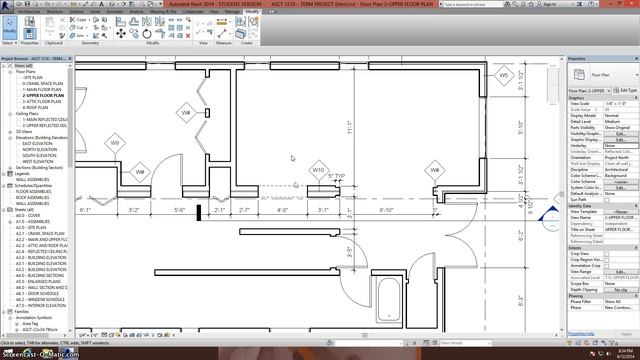Viewport: 640px width, 360px height.
Task: Click Edit button for View Range
Action: pyautogui.click(x=621, y=272)
